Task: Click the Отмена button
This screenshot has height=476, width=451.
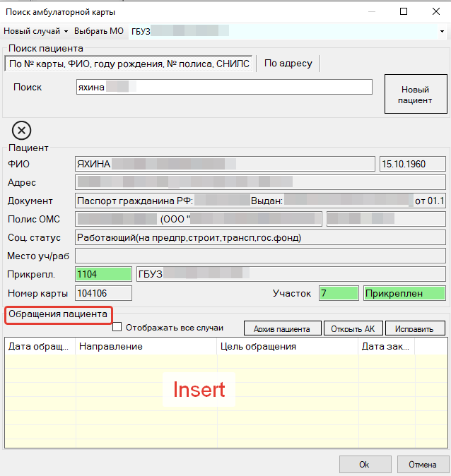Action: (422, 465)
